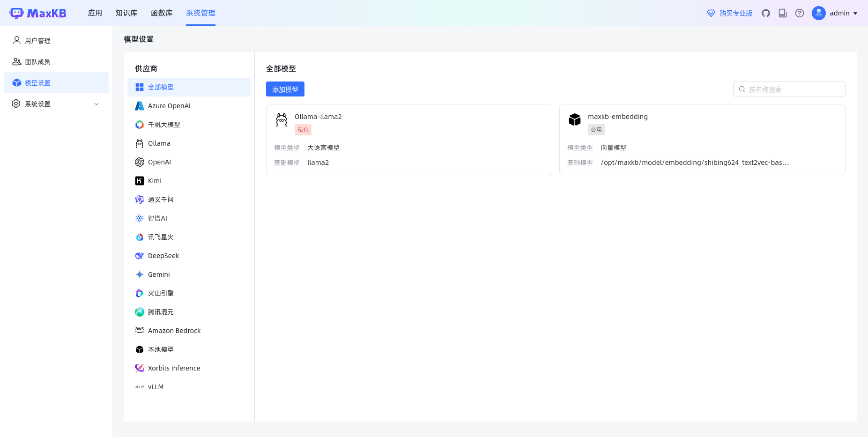Open the 购买专业版 link
The image size is (868, 437).
point(729,13)
